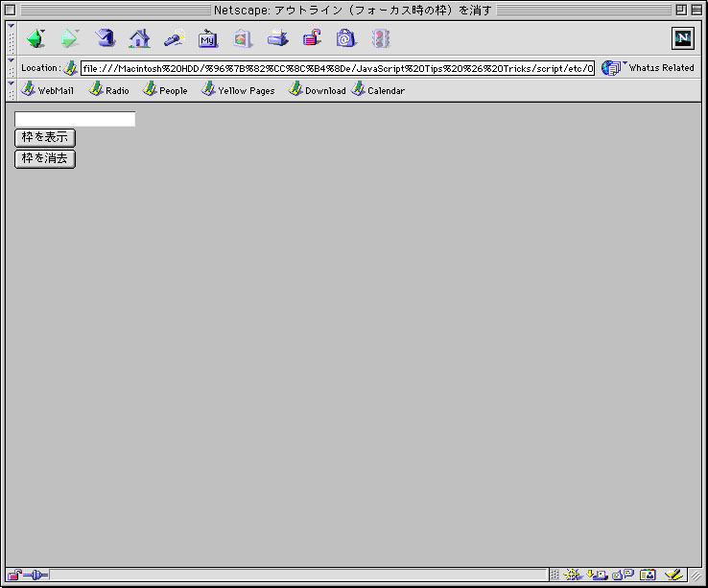Open Newsgroups from the component bar
The width and height of the screenshot is (708, 588).
624,575
